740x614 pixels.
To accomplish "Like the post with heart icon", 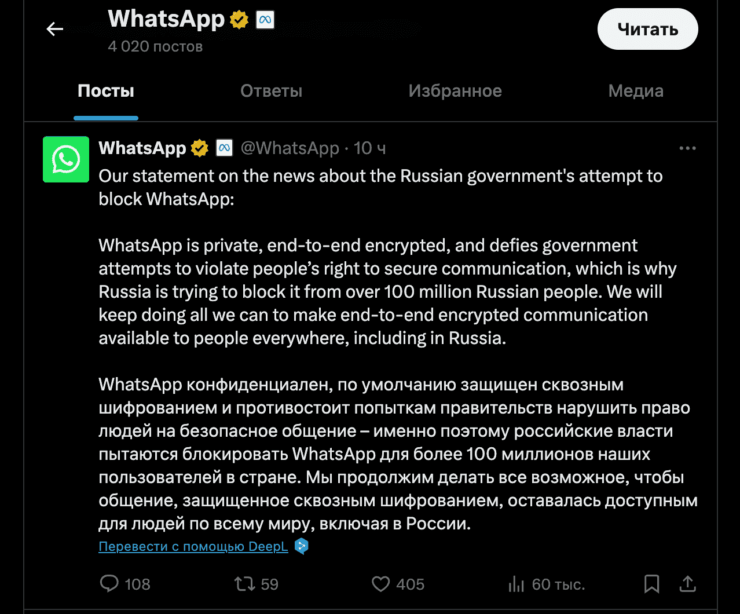I will click(x=380, y=583).
